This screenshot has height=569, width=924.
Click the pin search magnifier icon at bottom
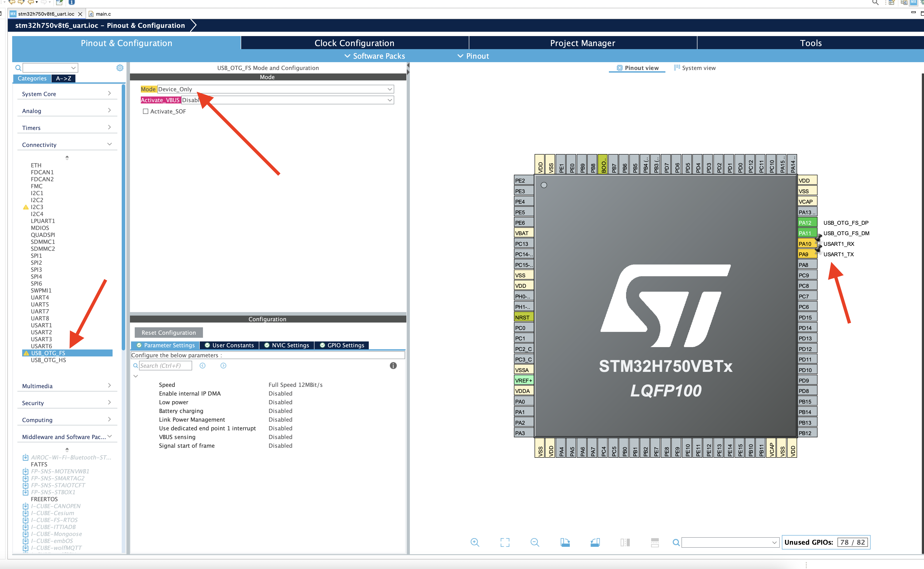[676, 542]
